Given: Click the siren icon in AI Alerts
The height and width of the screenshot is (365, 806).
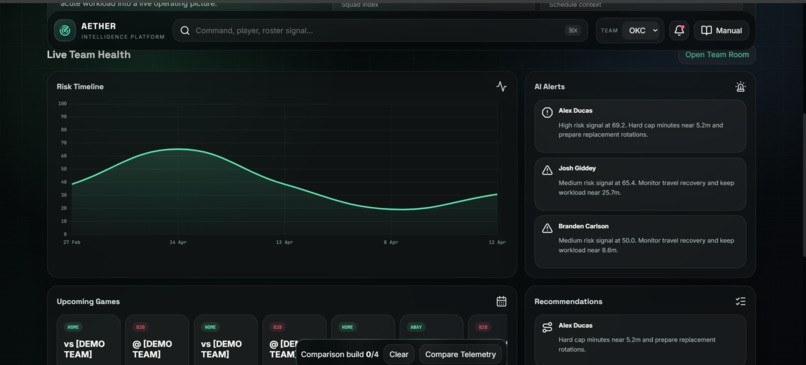Looking at the screenshot, I should tap(740, 86).
